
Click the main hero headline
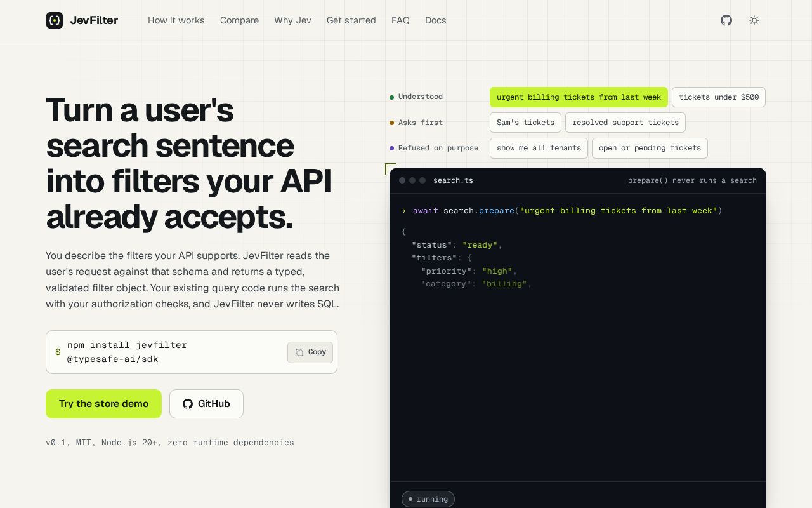pos(189,163)
